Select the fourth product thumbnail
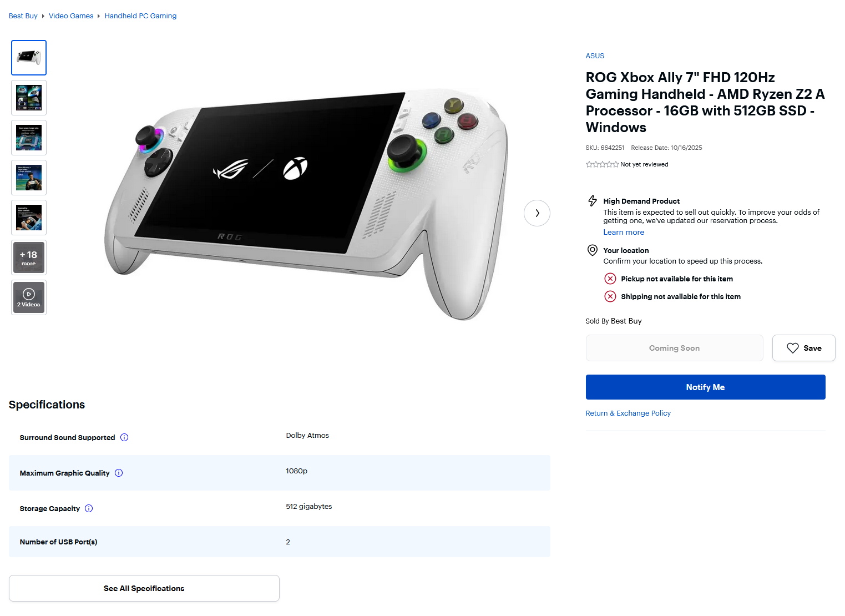Screen dimensions: 845x616 (29, 178)
